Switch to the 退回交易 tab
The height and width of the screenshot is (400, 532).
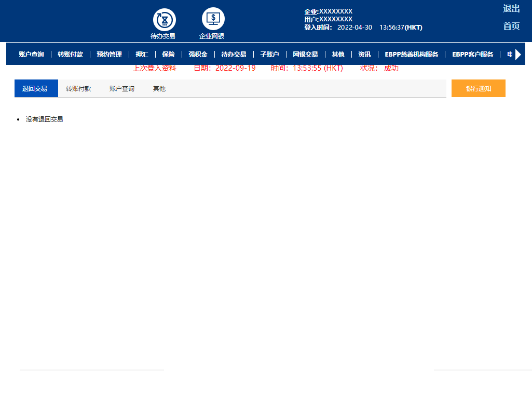(35, 89)
